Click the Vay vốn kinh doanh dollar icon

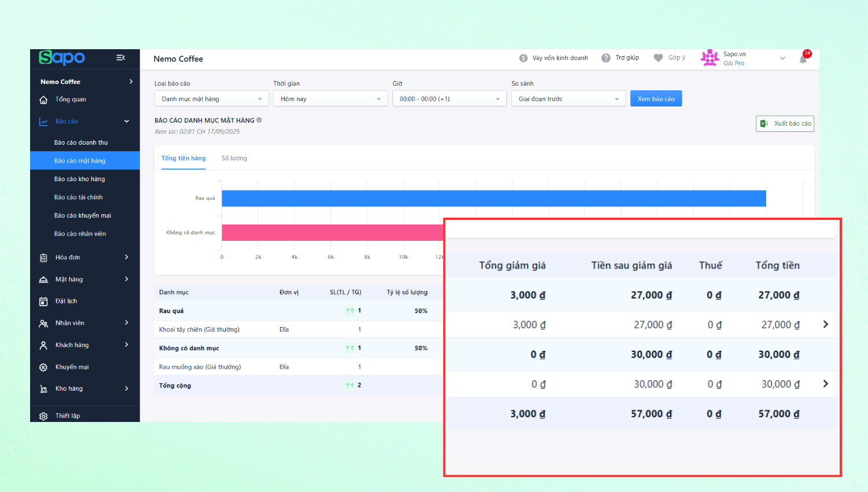(x=523, y=58)
